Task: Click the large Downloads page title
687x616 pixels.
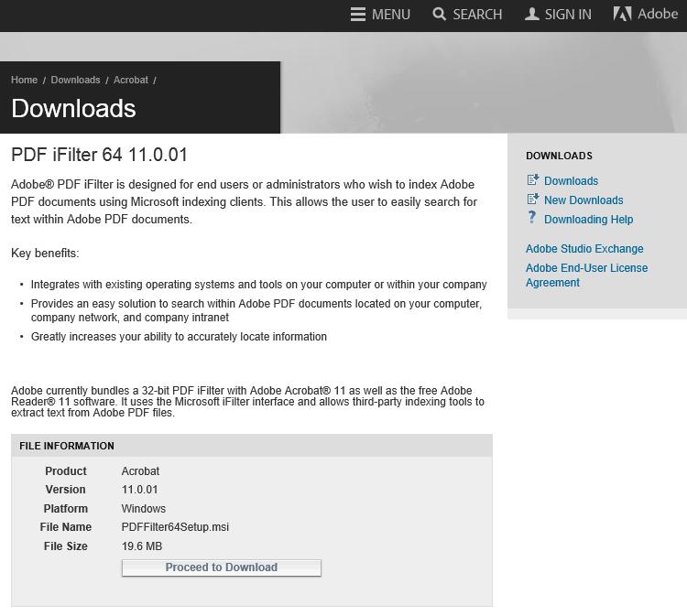Action: (73, 108)
